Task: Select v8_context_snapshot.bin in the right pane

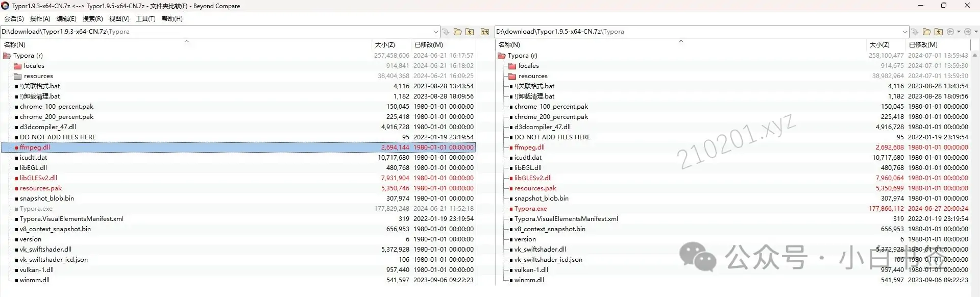Action: (x=550, y=229)
